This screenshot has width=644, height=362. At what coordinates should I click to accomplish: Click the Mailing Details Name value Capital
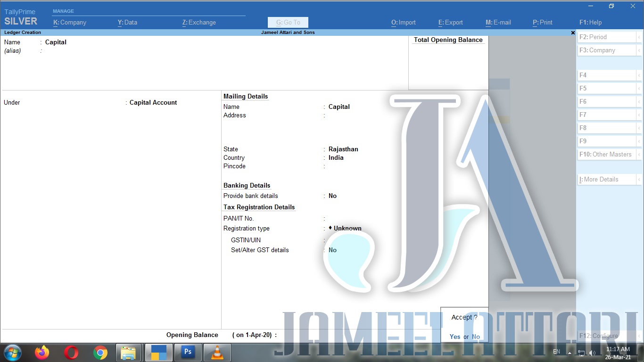pos(339,107)
